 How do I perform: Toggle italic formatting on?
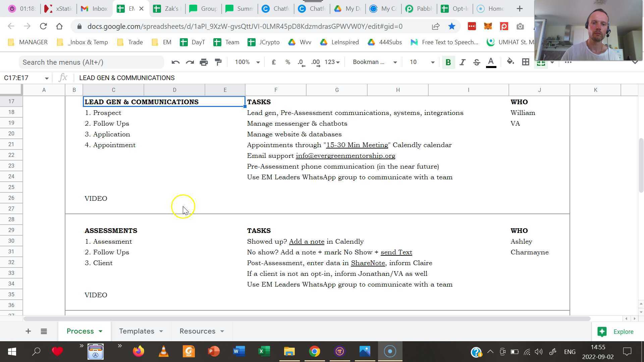(x=462, y=62)
